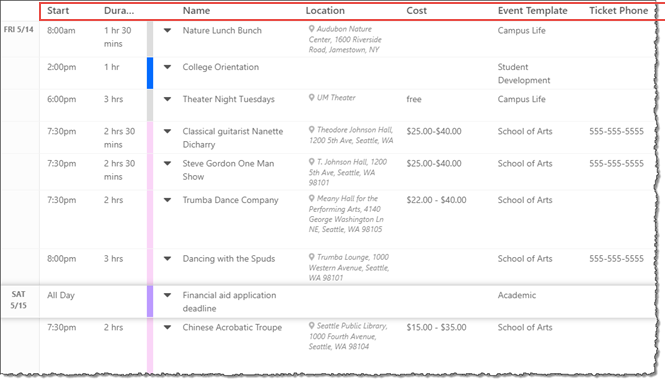Expand the Steve Gordon One Man Show arrow
Image resolution: width=665 pixels, height=382 pixels.
click(168, 164)
